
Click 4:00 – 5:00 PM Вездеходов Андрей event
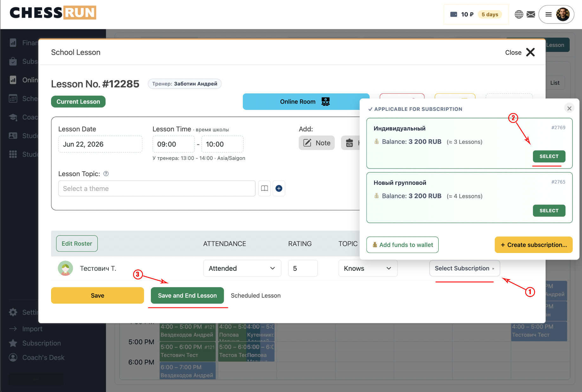[x=188, y=332]
